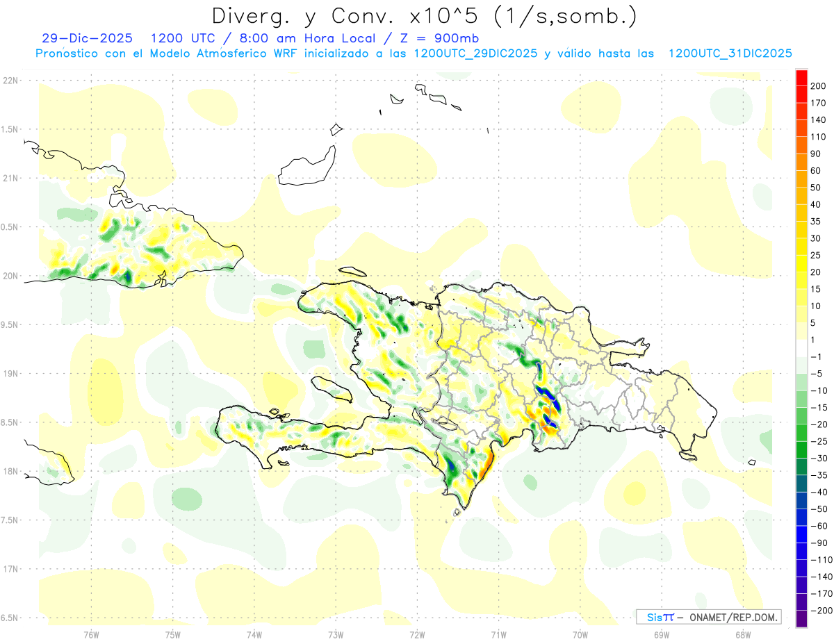
Task: Click the '9.5N' latitude label
Action: point(10,324)
